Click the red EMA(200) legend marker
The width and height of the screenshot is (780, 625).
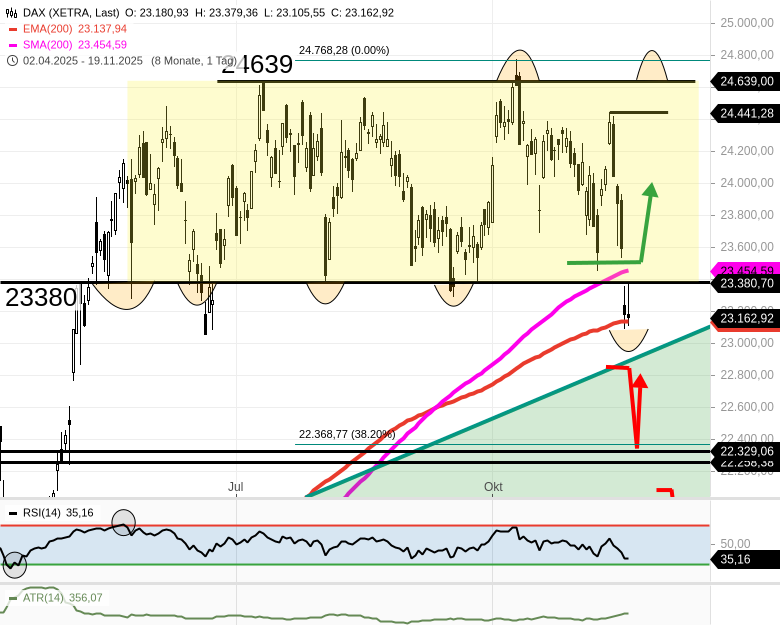pyautogui.click(x=13, y=29)
